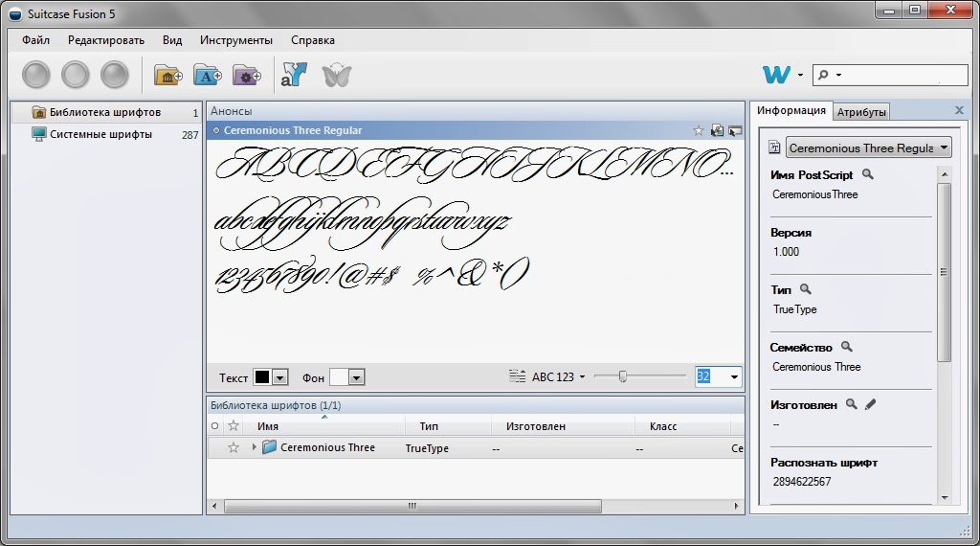Select Библиотека шрифтов in the sidebar
Screen dimensions: 980x546
click(106, 113)
